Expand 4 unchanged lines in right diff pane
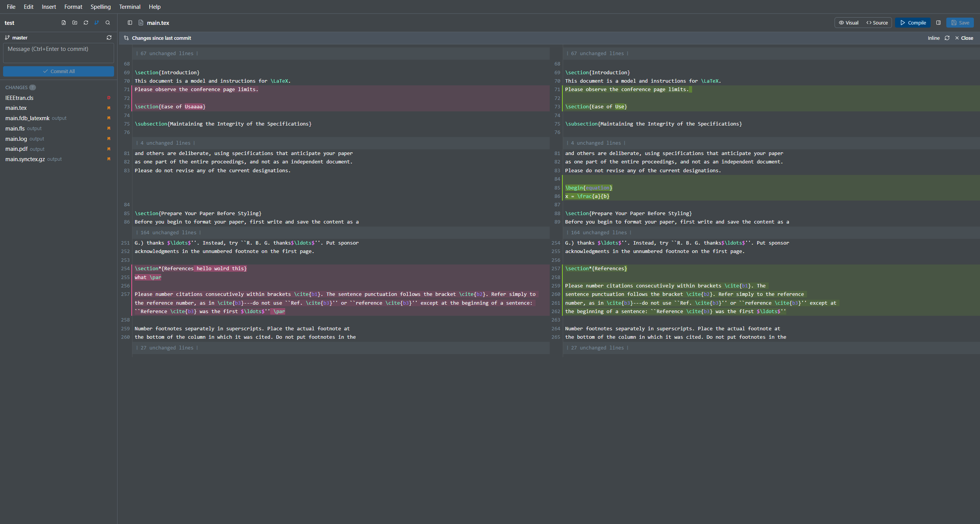Image resolution: width=980 pixels, height=524 pixels. [596, 143]
